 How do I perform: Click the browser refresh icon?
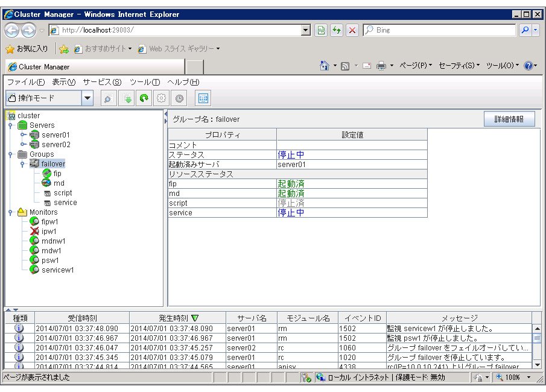coord(337,30)
